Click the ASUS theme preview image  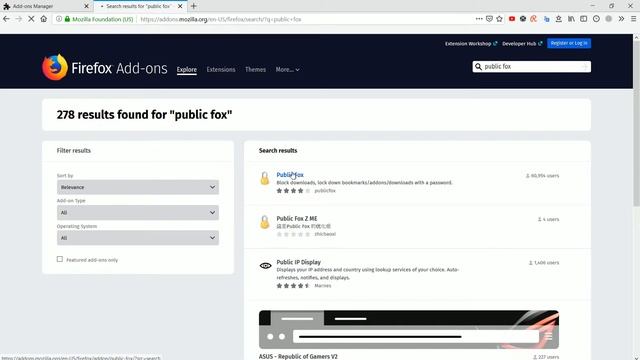click(409, 329)
